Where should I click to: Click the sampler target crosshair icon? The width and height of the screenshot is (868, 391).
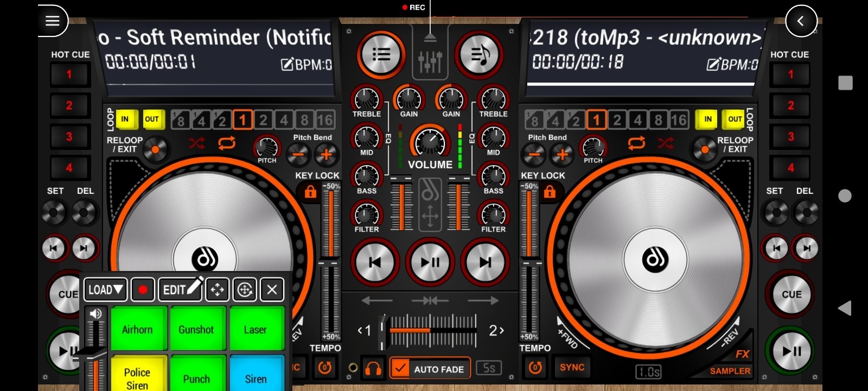245,290
